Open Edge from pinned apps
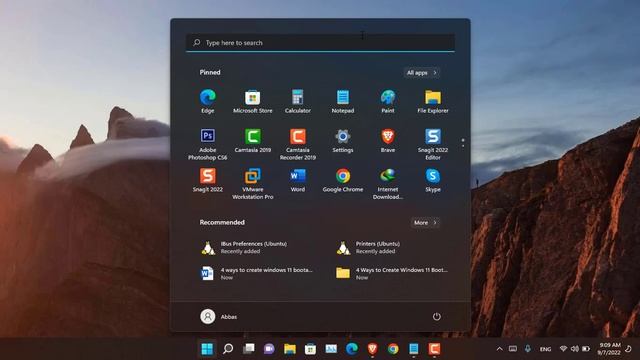640x360 pixels. click(207, 101)
